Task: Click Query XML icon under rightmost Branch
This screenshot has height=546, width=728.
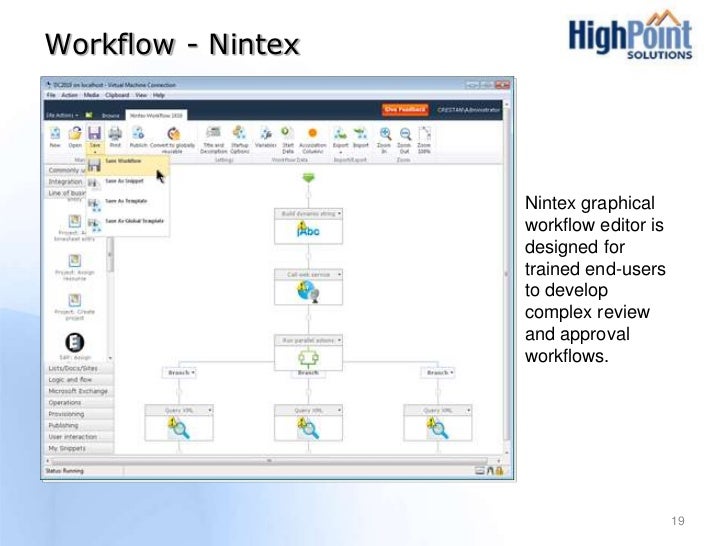Action: [438, 428]
